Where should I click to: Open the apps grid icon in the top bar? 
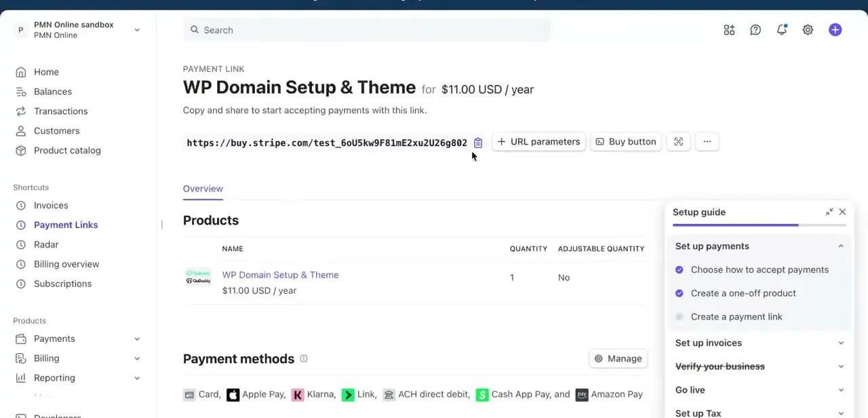click(729, 30)
